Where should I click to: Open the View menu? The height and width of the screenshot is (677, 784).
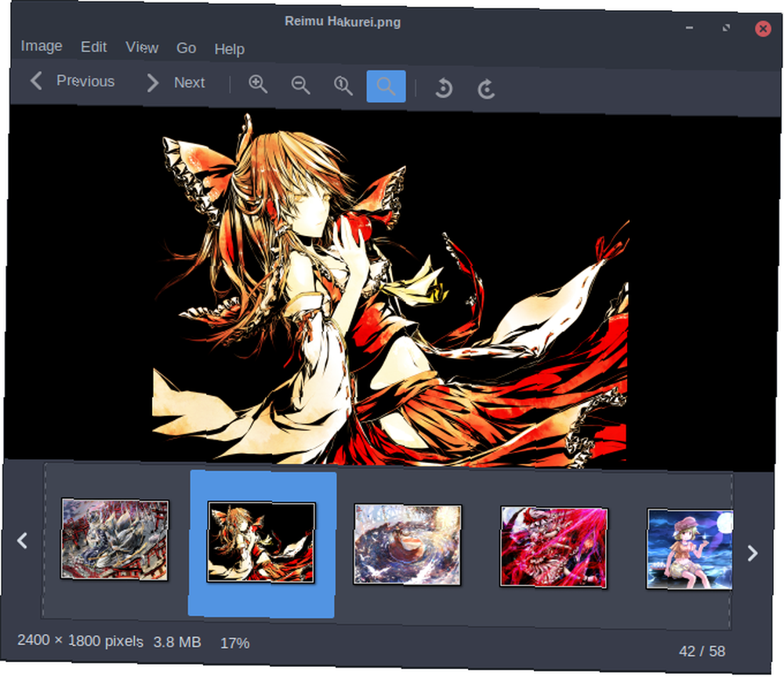coord(142,48)
